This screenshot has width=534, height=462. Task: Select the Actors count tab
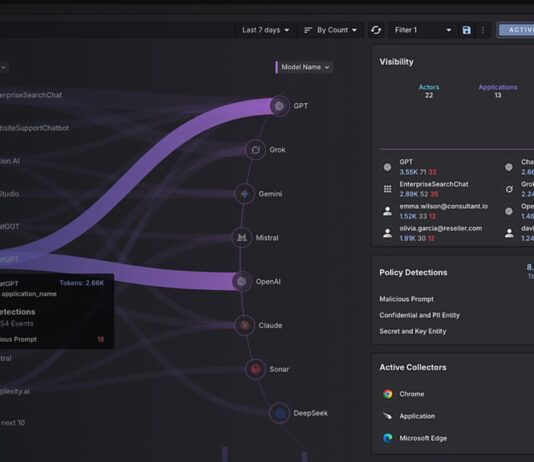(x=429, y=91)
